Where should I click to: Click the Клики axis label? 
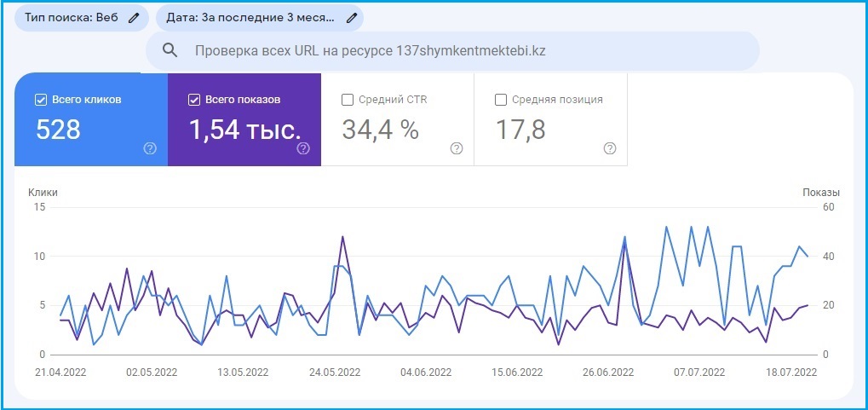tap(43, 193)
